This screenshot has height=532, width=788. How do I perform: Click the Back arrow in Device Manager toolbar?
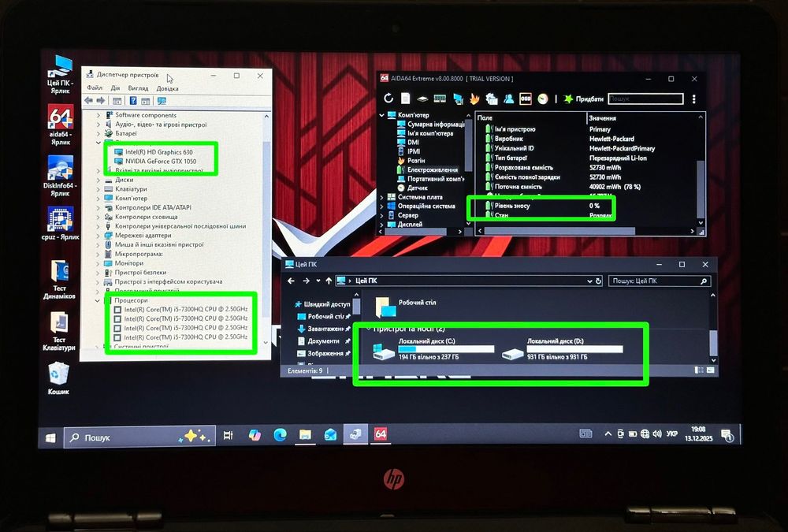pyautogui.click(x=89, y=101)
